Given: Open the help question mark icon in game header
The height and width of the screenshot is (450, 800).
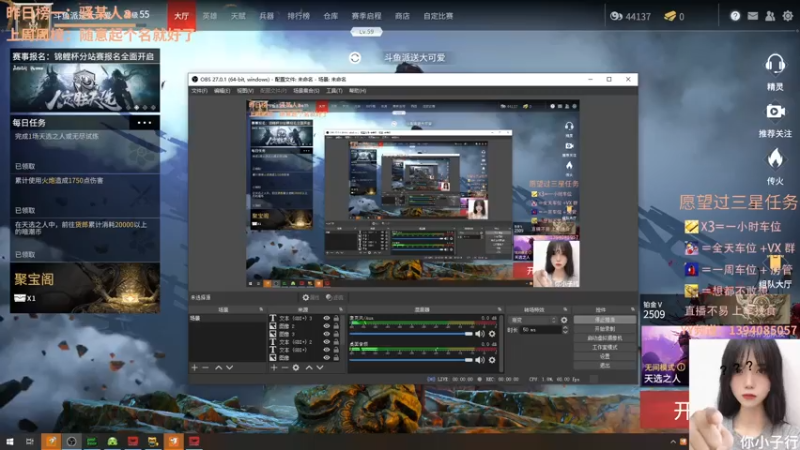Looking at the screenshot, I should pyautogui.click(x=735, y=16).
